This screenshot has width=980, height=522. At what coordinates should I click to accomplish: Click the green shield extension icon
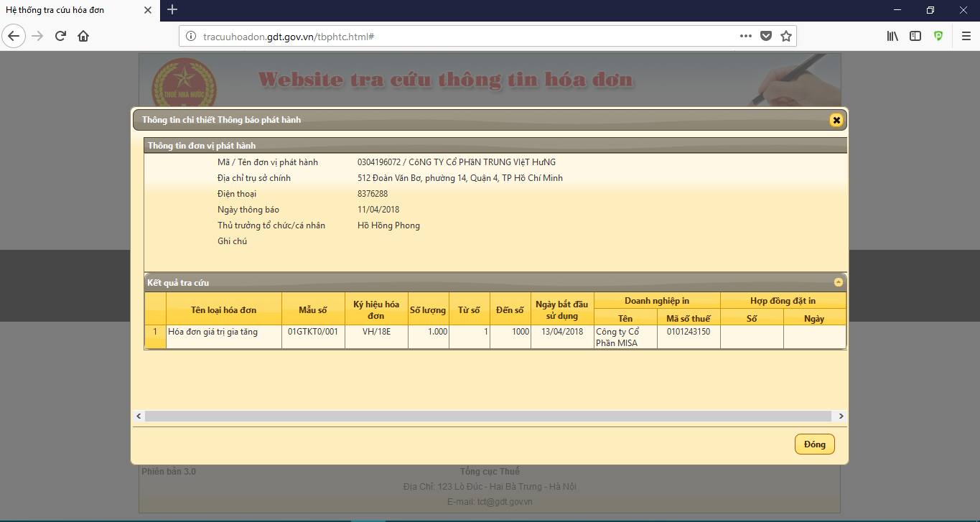[x=938, y=36]
